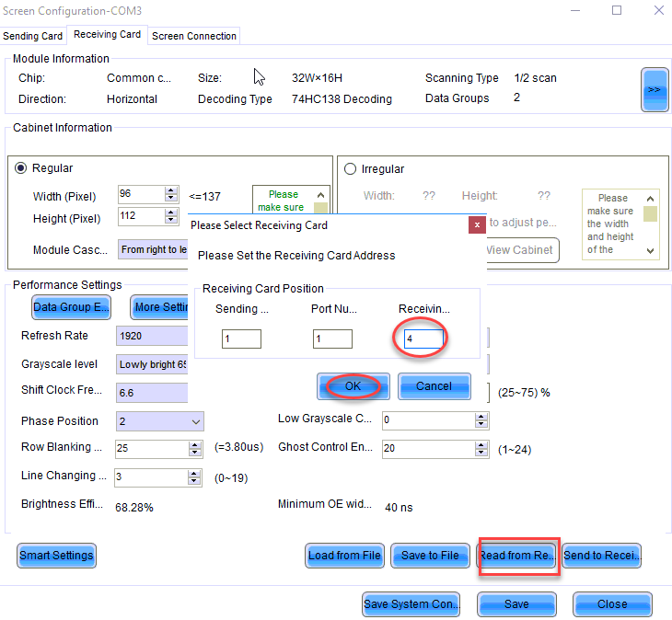Confirm with the OK button

click(x=353, y=386)
